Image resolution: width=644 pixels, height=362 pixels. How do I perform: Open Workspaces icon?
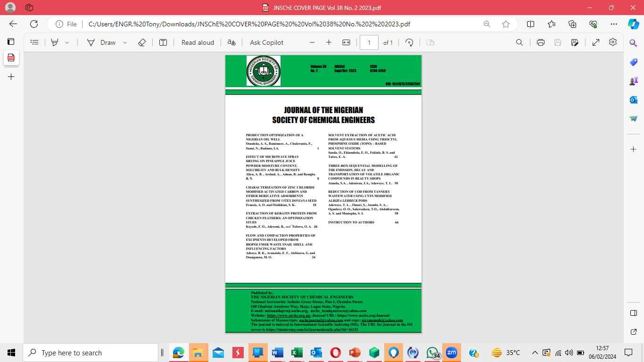click(x=29, y=8)
